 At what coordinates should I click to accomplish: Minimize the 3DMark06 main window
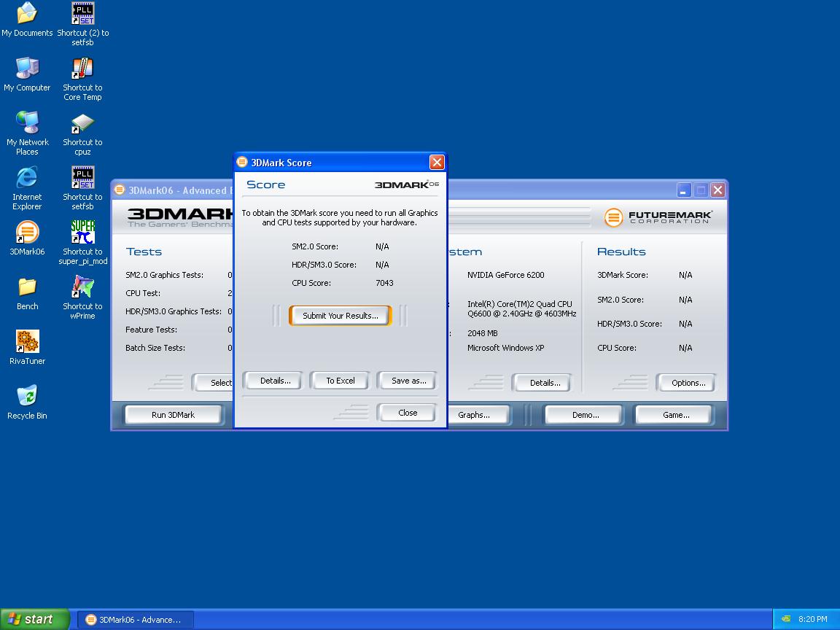point(683,190)
